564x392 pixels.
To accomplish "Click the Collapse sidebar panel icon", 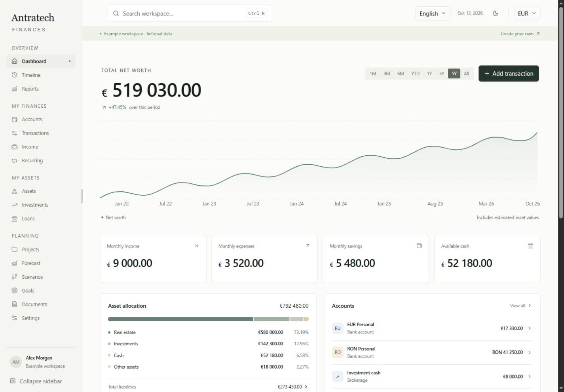I will pos(13,381).
